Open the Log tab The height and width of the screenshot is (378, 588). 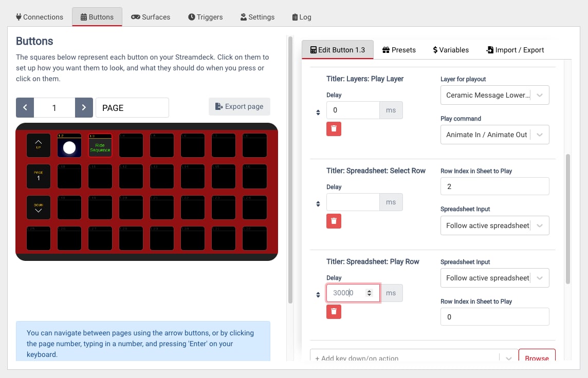click(302, 17)
